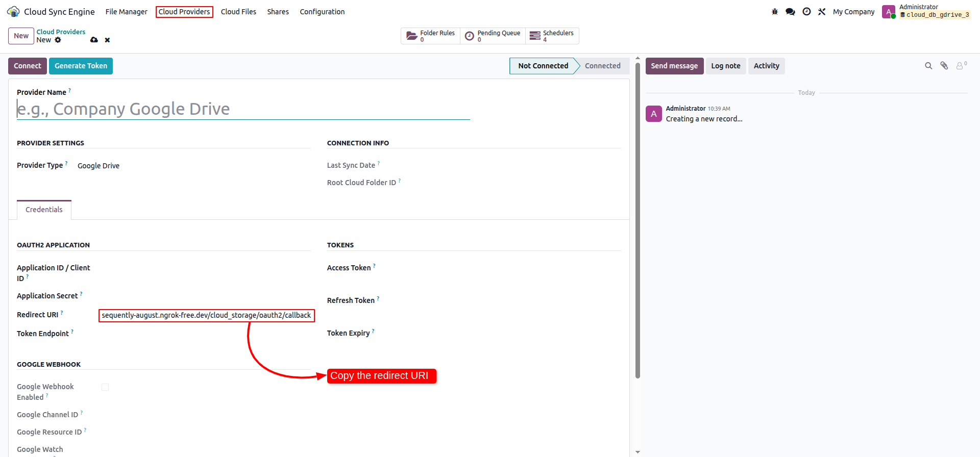
Task: Click the wrench and screwdriver tools icon
Action: tap(822, 12)
